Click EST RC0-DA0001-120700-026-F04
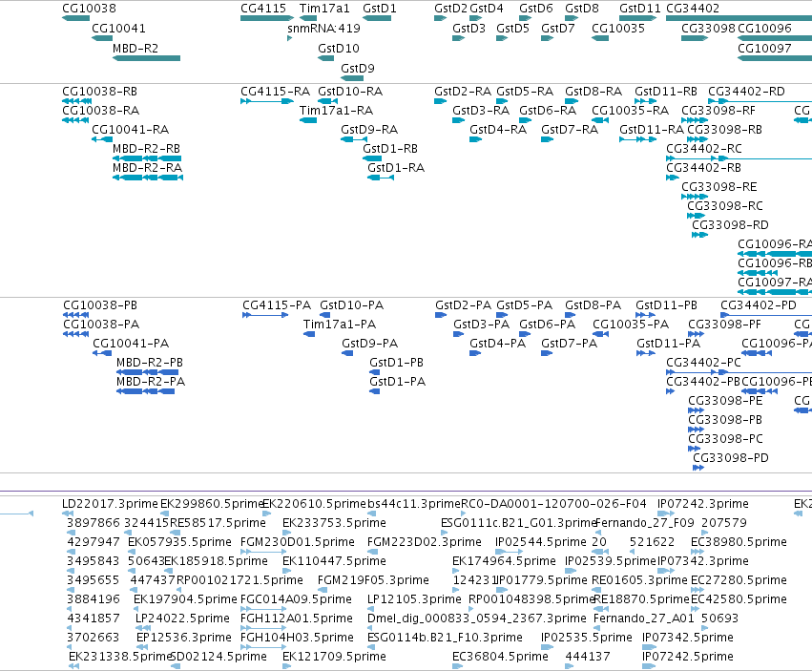The image size is (812, 671). (553, 504)
